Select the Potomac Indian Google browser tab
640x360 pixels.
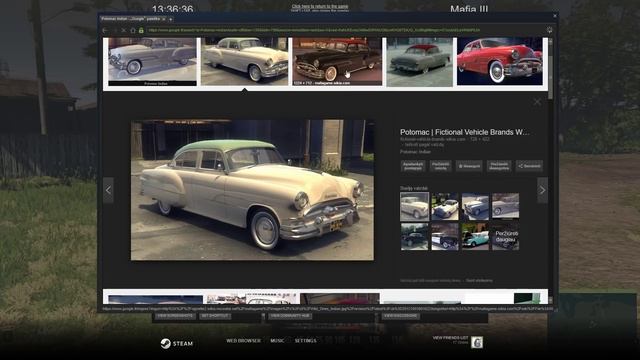point(133,19)
